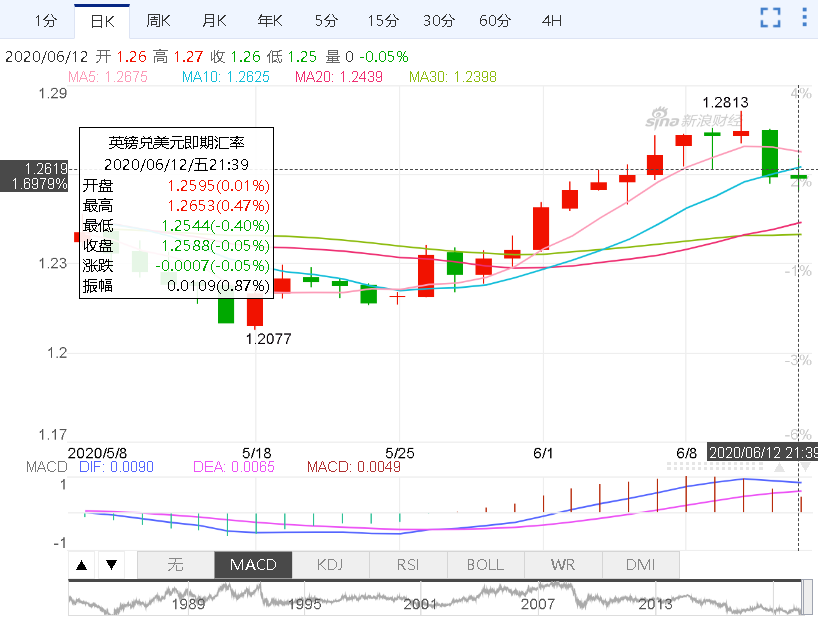This screenshot has height=617, width=818.
Task: Click 1995 on the history overview timeline
Action: pyautogui.click(x=305, y=604)
